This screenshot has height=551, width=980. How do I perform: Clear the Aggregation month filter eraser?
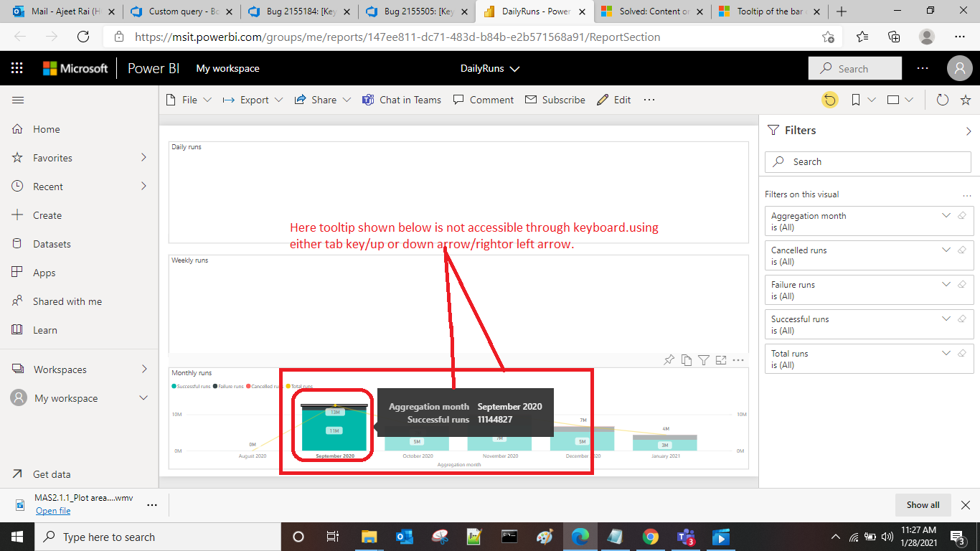click(962, 215)
